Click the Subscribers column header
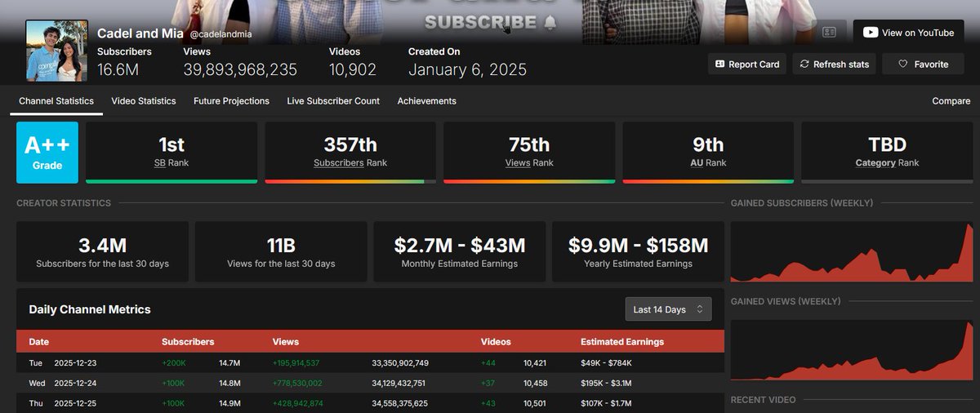Screen dimensions: 980x413 point(188,342)
